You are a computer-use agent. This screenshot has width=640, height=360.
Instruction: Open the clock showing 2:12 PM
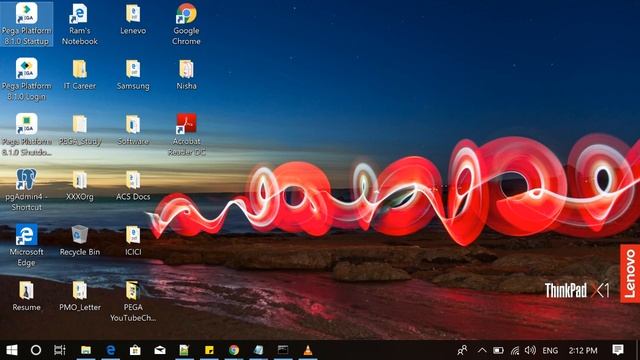(x=583, y=350)
